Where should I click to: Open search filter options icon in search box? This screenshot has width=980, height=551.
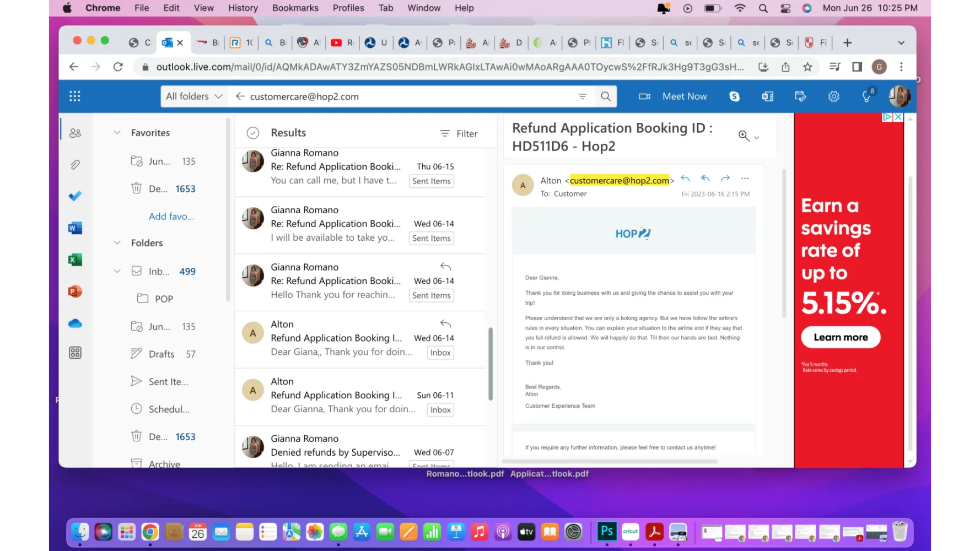pyautogui.click(x=582, y=96)
